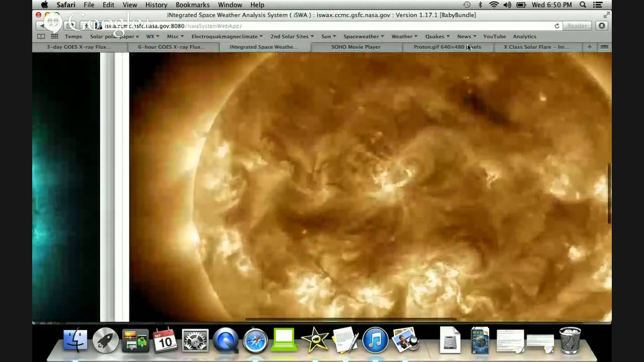Open the View menu
This screenshot has height=362, width=644.
tap(130, 5)
